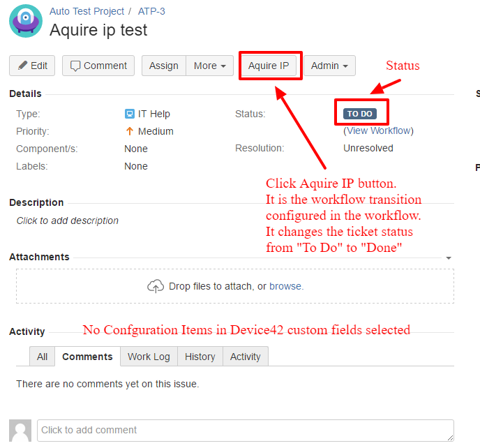Screen dimensions: 480x448
Task: Select the All activity tab
Action: tap(43, 357)
